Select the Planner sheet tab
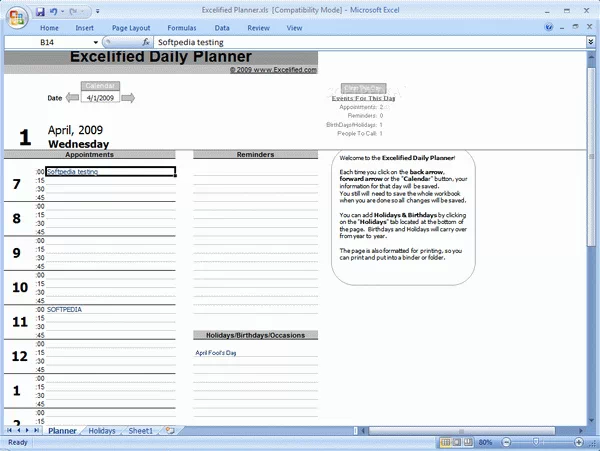 pos(62,431)
